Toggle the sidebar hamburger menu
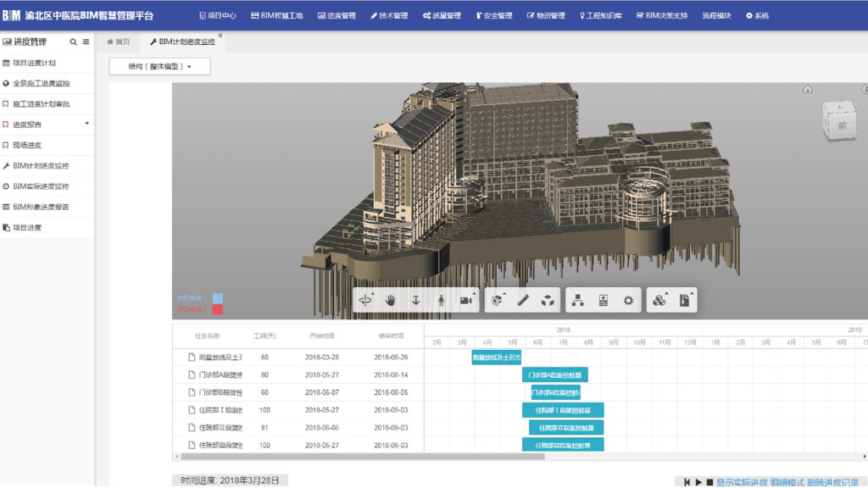 (x=86, y=42)
